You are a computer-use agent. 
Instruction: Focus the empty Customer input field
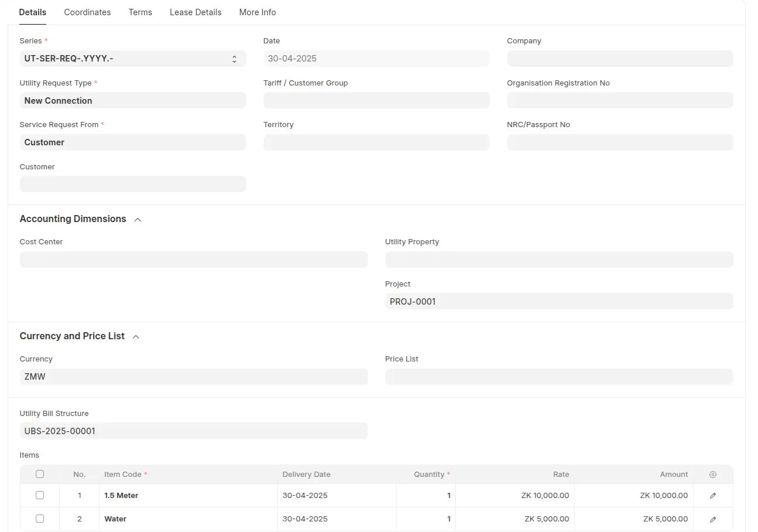point(133,184)
